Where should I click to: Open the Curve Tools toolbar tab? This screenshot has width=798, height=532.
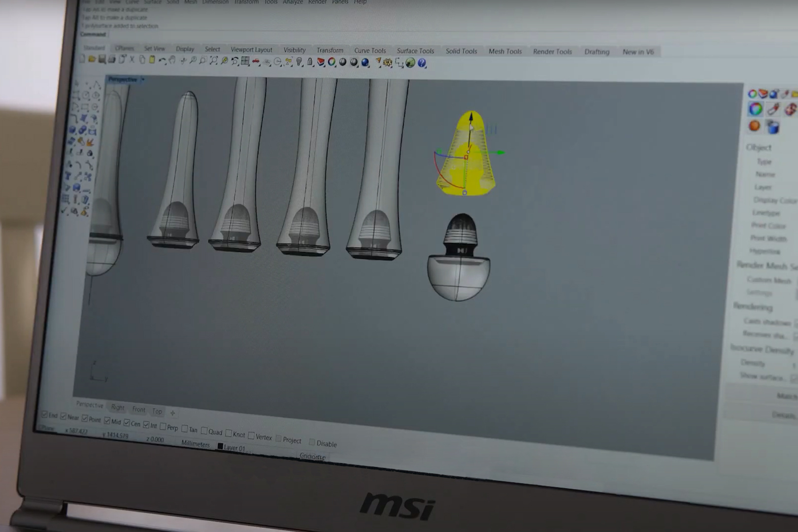(x=370, y=50)
